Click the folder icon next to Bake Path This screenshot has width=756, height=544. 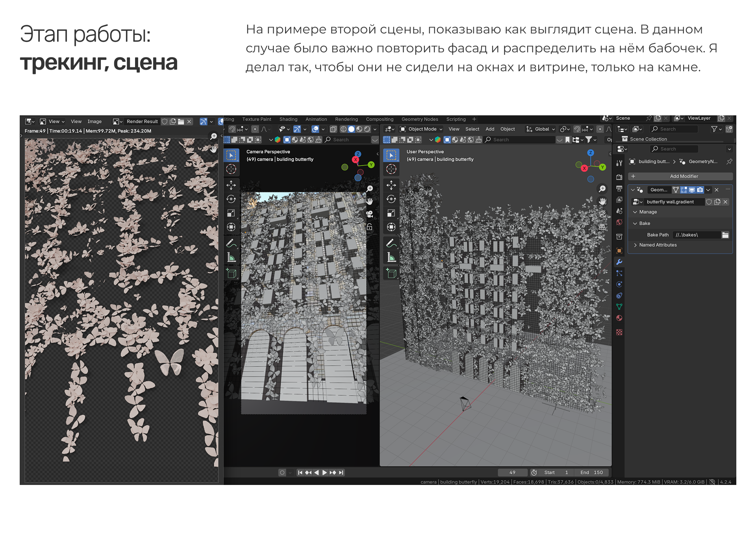coord(725,235)
